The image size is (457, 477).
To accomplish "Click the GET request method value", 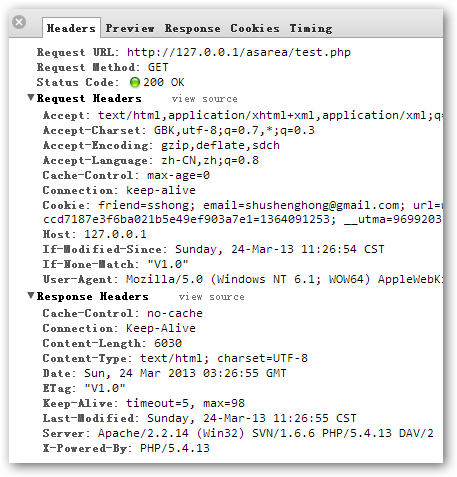I will coord(158,67).
